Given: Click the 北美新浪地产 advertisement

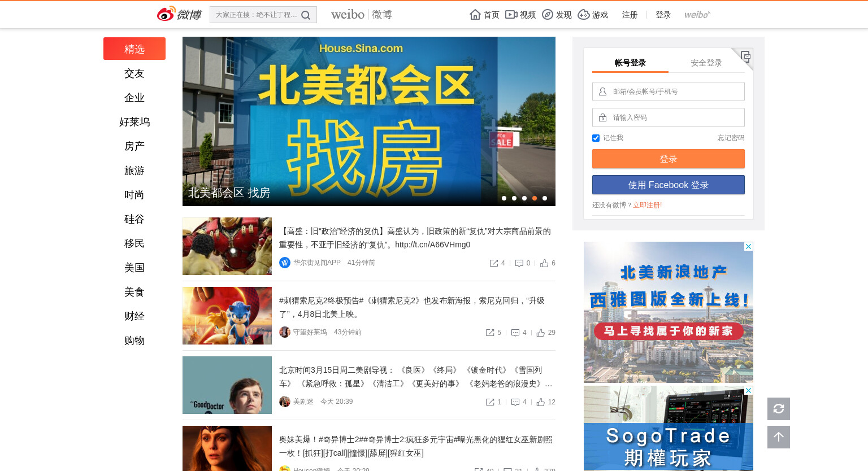Looking at the screenshot, I should (669, 312).
